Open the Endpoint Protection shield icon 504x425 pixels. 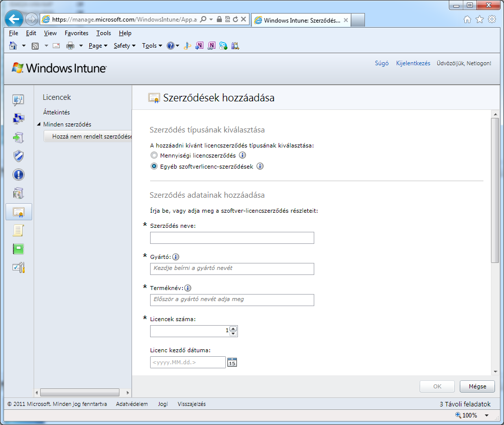(x=18, y=156)
